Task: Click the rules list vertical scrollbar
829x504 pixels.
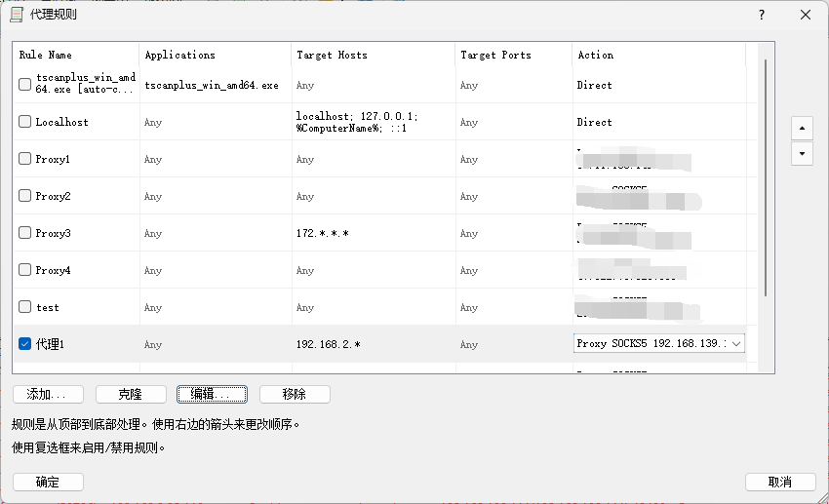Action: pyautogui.click(x=765, y=177)
